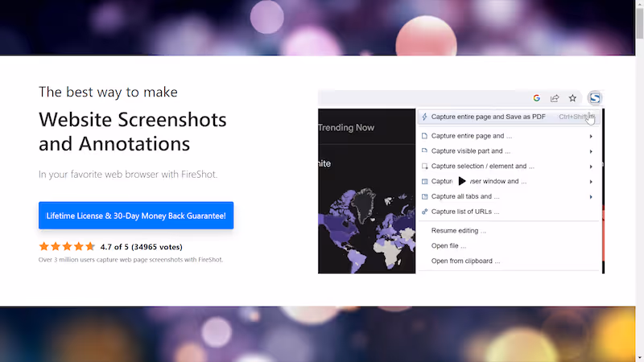This screenshot has height=362, width=644.
Task: Click the Trending Now label in demo
Action: pyautogui.click(x=346, y=128)
